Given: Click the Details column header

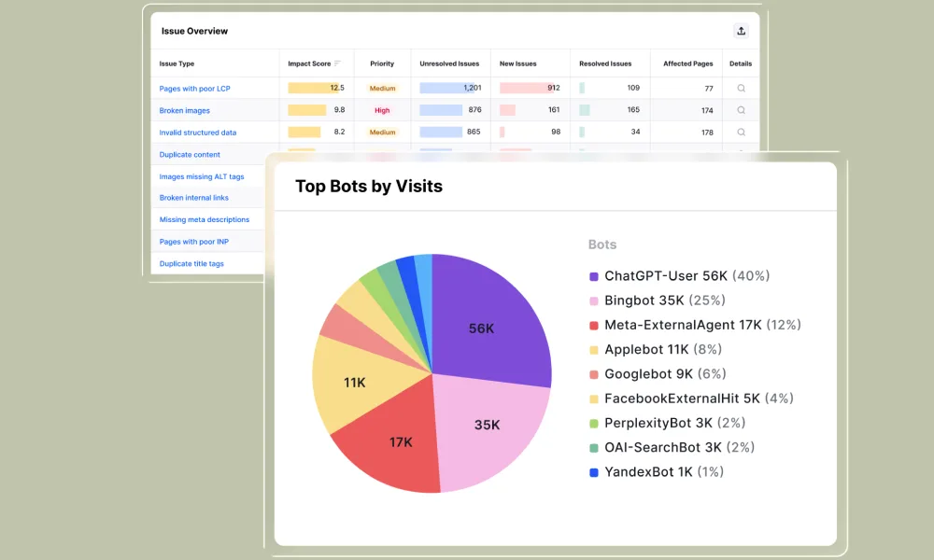Looking at the screenshot, I should tap(741, 63).
